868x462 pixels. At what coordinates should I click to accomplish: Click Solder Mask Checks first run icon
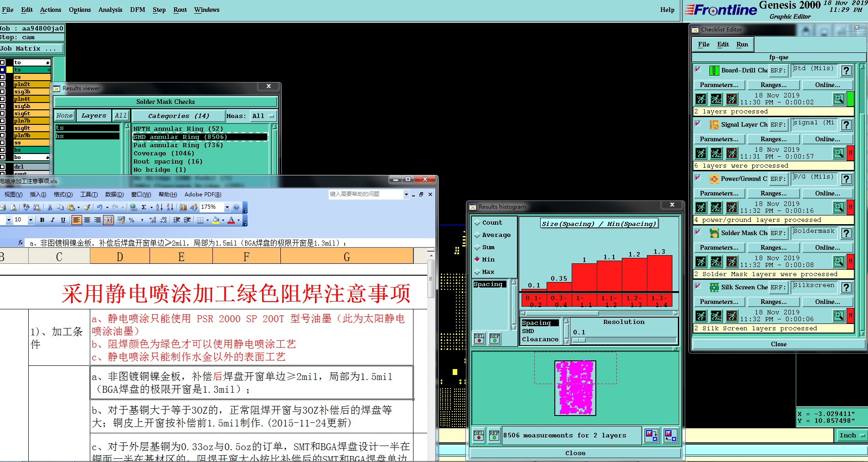coord(701,262)
